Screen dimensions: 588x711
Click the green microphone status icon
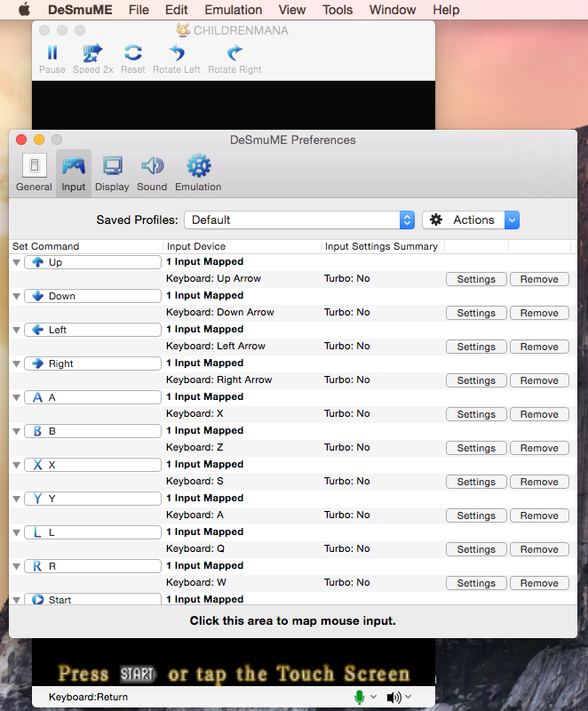coord(359,697)
